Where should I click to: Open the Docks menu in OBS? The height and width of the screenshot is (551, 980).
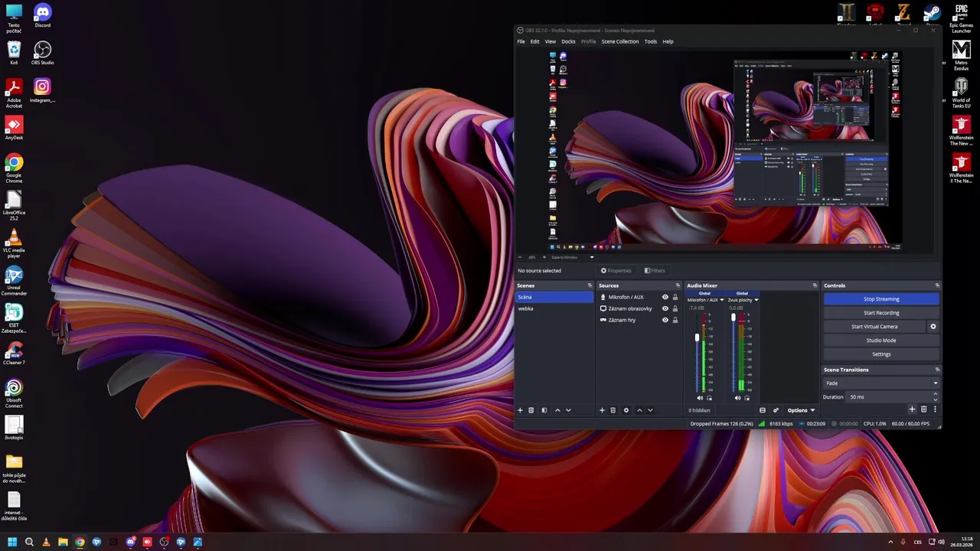click(568, 41)
